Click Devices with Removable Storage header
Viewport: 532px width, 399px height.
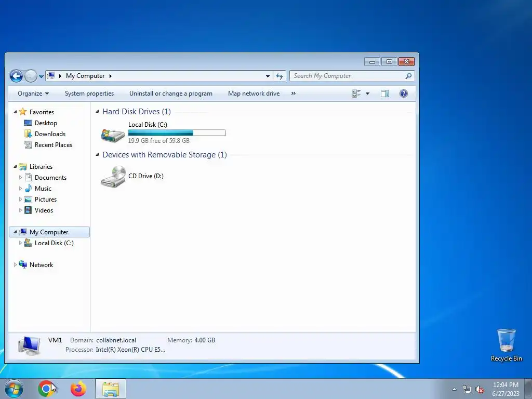(165, 155)
